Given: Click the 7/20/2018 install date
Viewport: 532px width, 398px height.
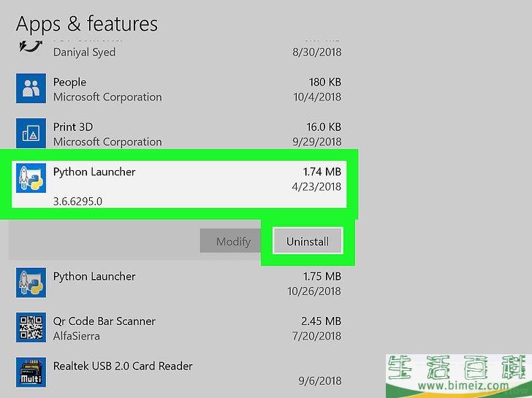Looking at the screenshot, I should (317, 336).
